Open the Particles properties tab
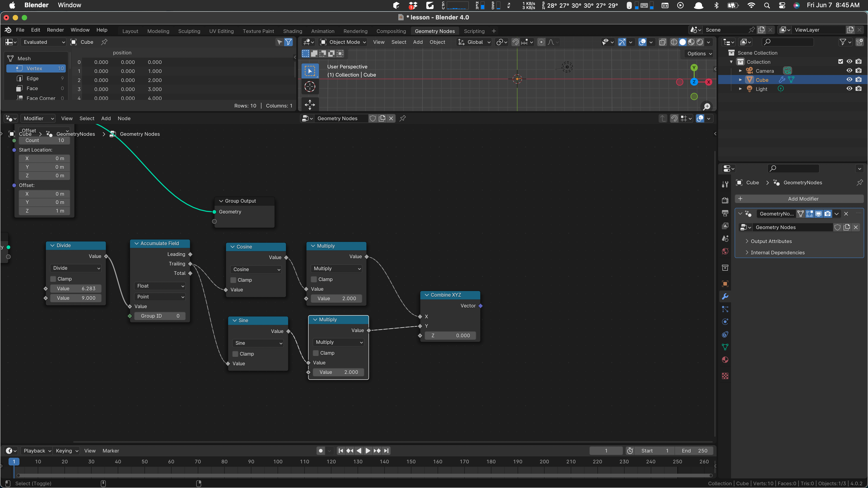Image resolution: width=868 pixels, height=488 pixels. pyautogui.click(x=725, y=309)
